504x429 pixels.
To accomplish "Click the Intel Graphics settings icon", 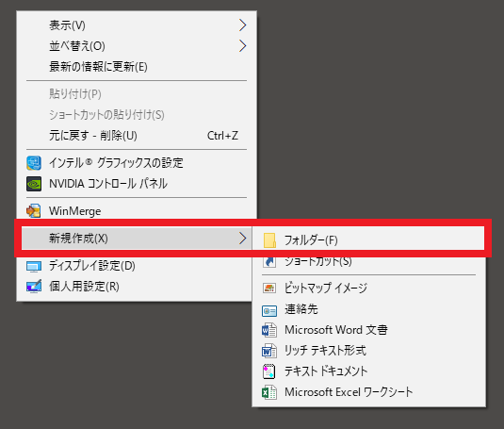I will click(34, 163).
